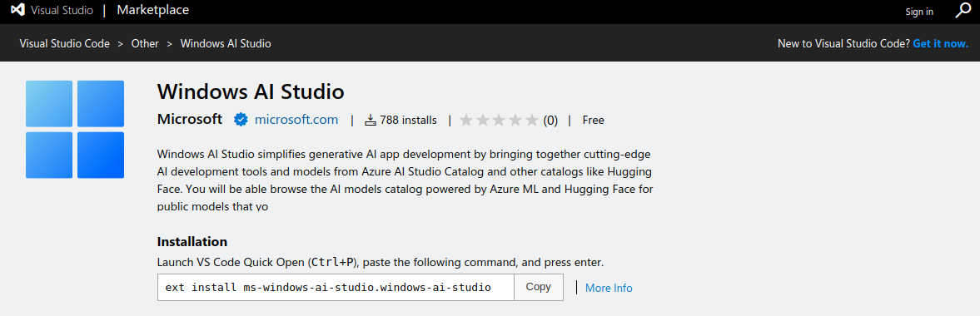
Task: Go to Visual Studio Code breadcrumb
Action: (x=64, y=44)
